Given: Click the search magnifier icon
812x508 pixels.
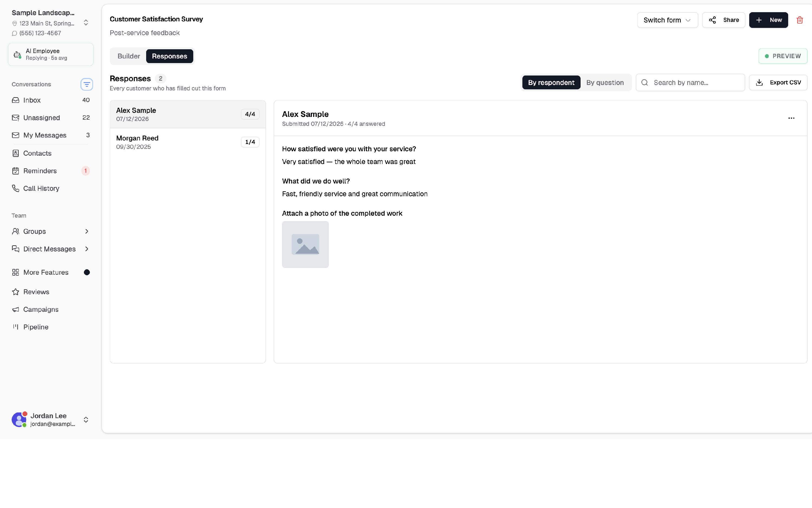Looking at the screenshot, I should tap(644, 83).
